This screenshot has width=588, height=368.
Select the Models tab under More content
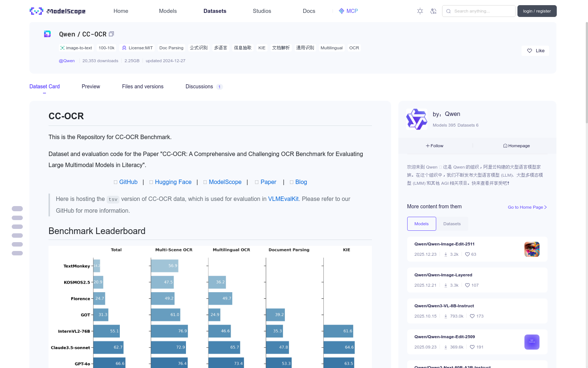pos(422,224)
